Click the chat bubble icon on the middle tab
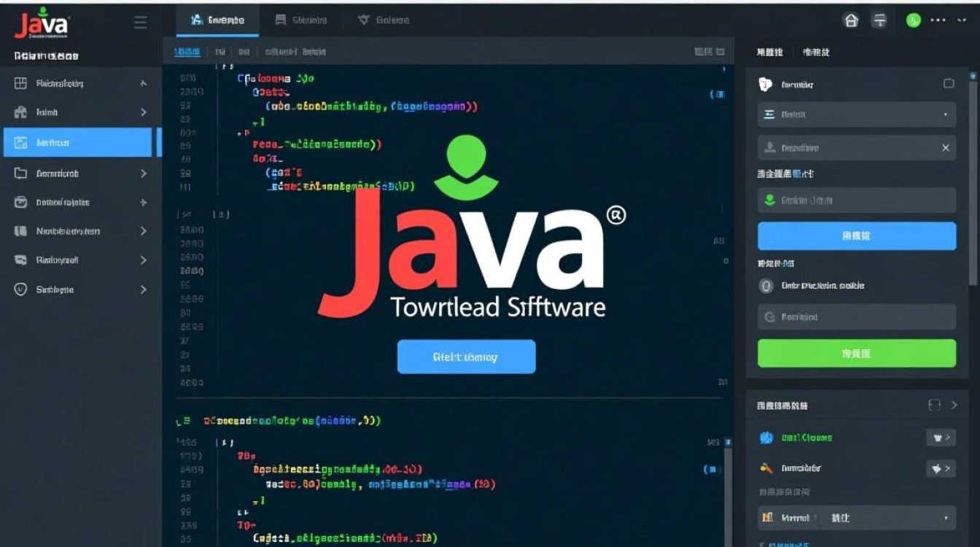The height and width of the screenshot is (547, 980). 280,20
